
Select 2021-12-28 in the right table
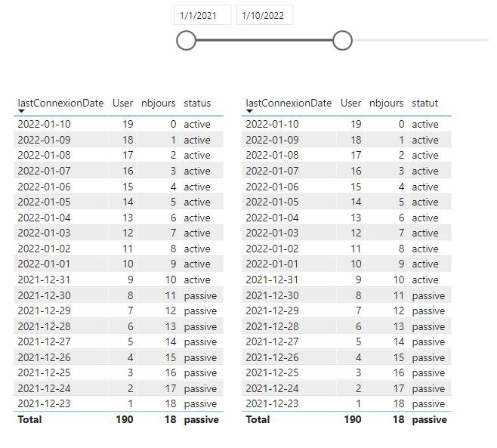tap(272, 327)
